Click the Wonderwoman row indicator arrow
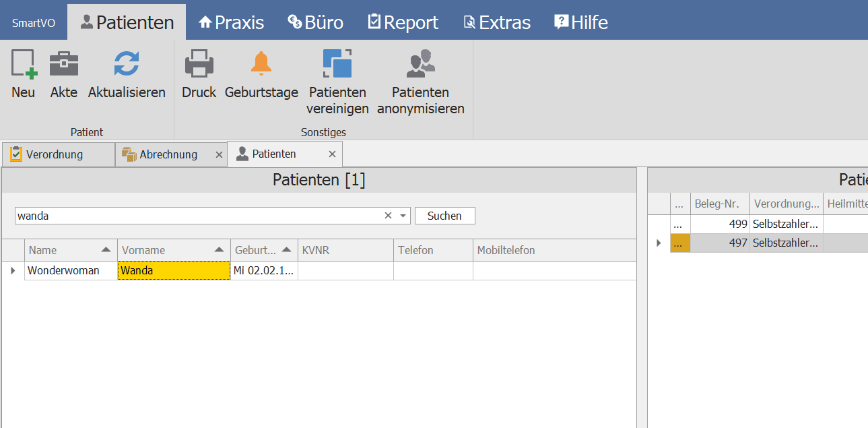Viewport: 868px width, 428px height. [x=13, y=271]
